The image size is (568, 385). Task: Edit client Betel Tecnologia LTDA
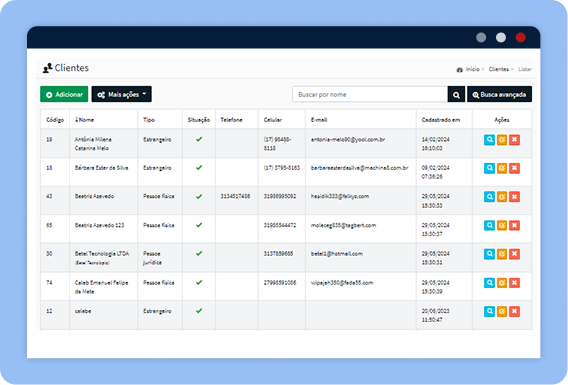pyautogui.click(x=502, y=254)
